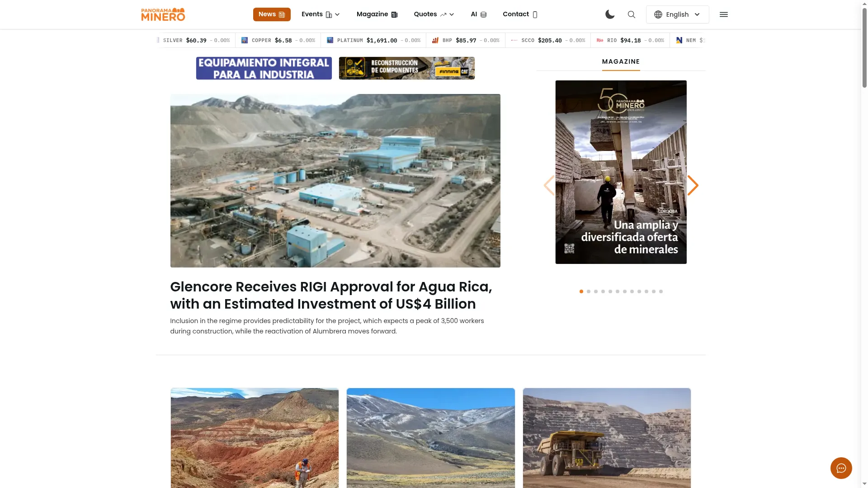Show previous magazine cover with left arrow

(x=549, y=185)
